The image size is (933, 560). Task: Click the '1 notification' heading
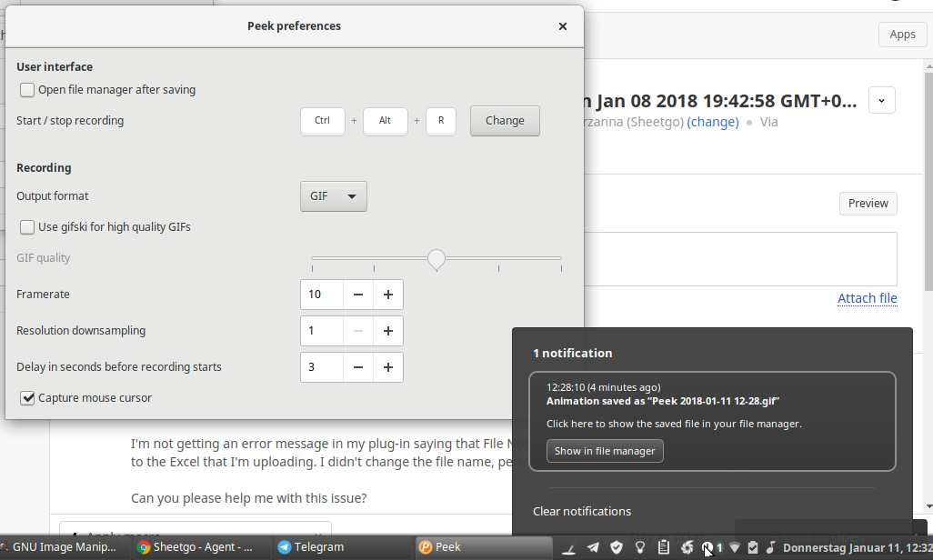(572, 354)
